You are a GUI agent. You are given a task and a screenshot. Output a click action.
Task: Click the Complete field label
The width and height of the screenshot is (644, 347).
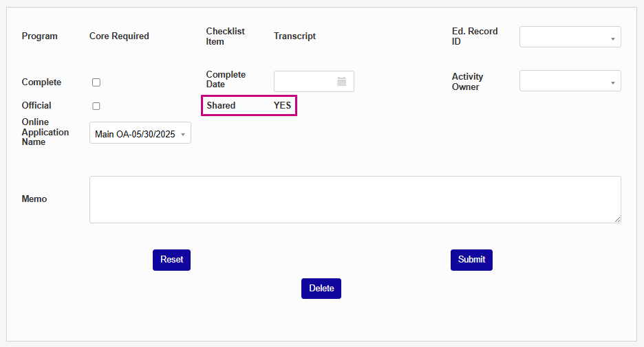41,82
